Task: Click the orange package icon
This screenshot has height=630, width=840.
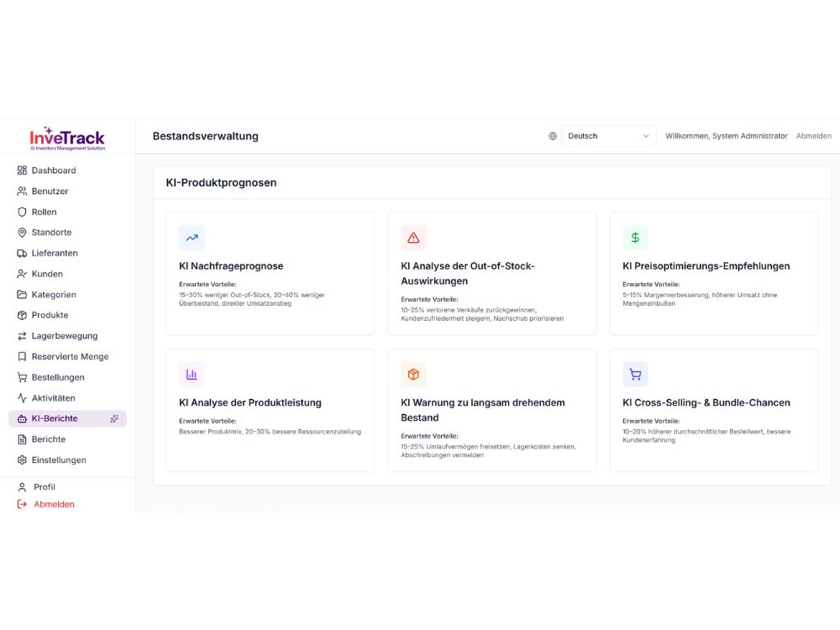Action: (x=413, y=375)
